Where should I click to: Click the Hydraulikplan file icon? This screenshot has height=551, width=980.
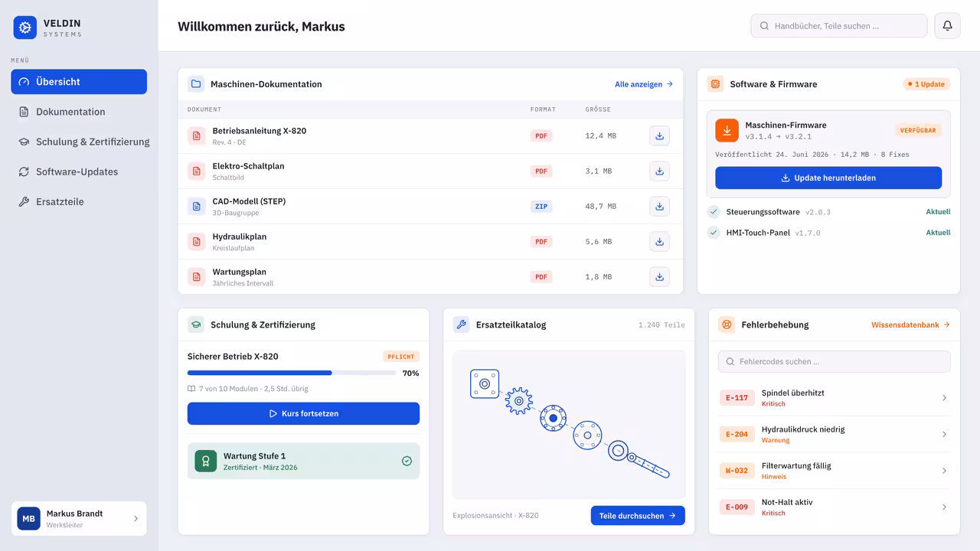coord(197,241)
